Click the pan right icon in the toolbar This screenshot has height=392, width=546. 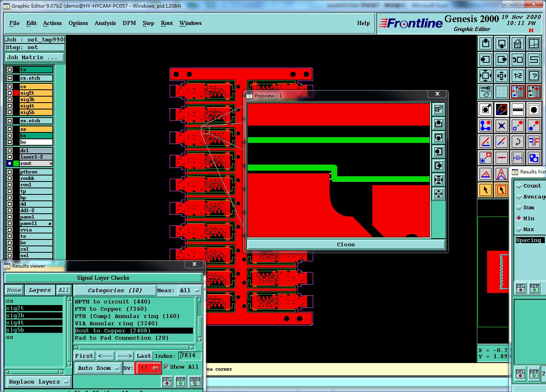(501, 60)
